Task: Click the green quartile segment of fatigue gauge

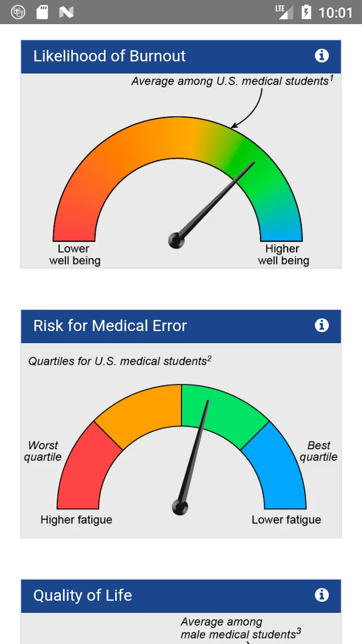Action: click(x=221, y=410)
